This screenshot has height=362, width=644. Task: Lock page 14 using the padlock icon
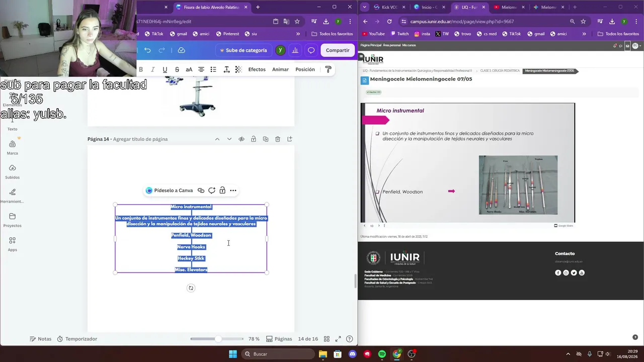tap(254, 139)
